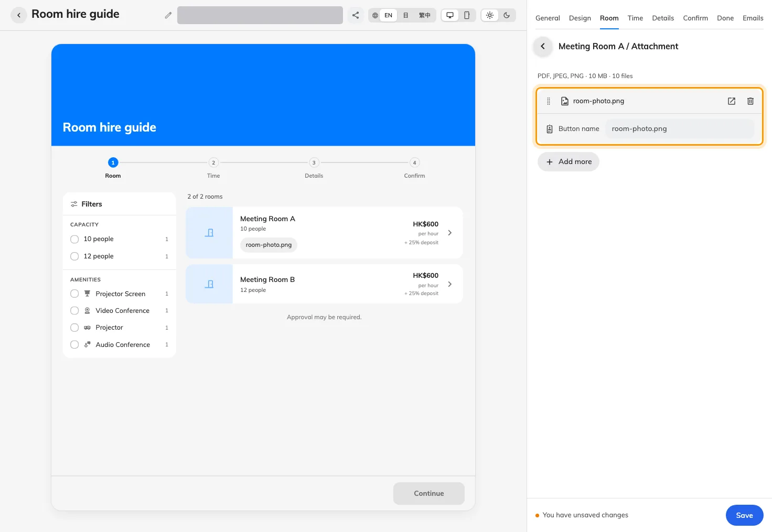Click the Filters icon header
This screenshot has width=772, height=532.
click(x=74, y=204)
